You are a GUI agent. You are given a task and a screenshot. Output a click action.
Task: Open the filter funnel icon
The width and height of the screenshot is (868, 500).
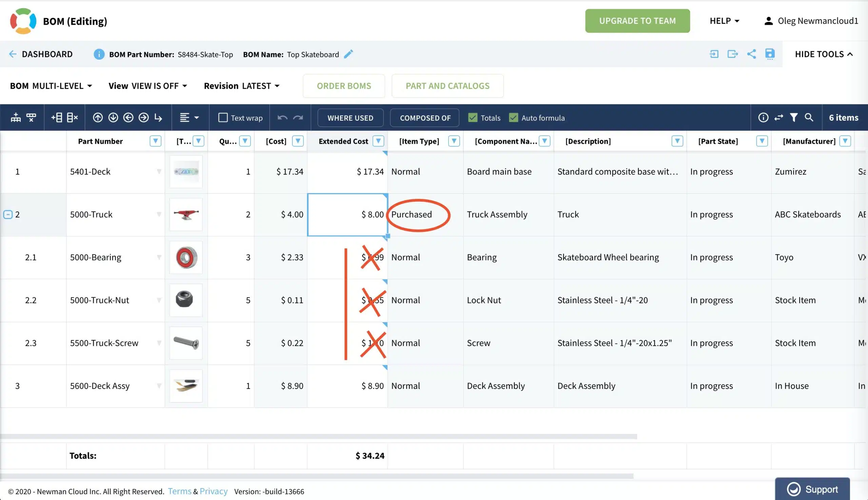(793, 118)
